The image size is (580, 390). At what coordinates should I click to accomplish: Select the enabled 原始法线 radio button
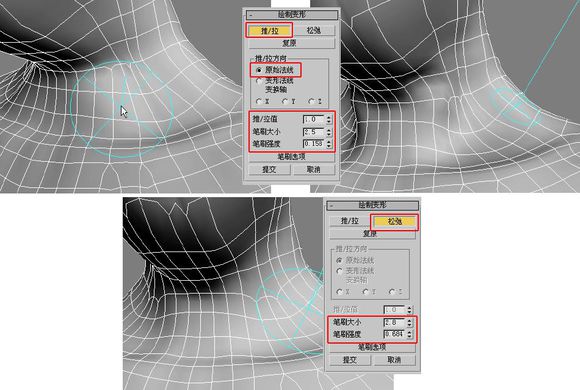(259, 70)
